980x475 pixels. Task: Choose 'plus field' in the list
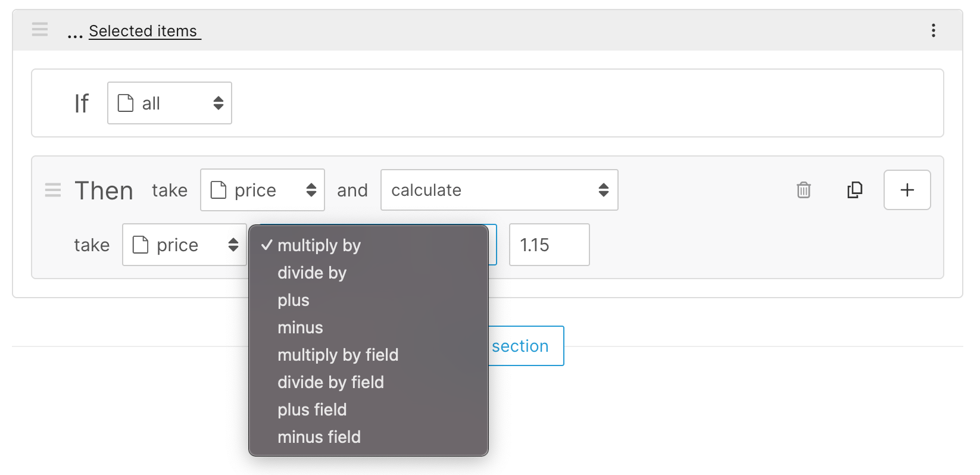point(312,410)
